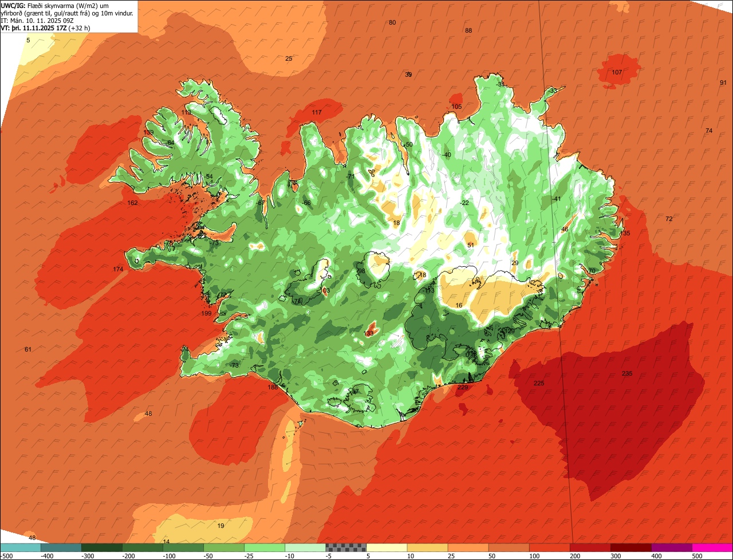Click the value 103 in west-central Iceland
The height and width of the screenshot is (560, 733).
pos(325,291)
